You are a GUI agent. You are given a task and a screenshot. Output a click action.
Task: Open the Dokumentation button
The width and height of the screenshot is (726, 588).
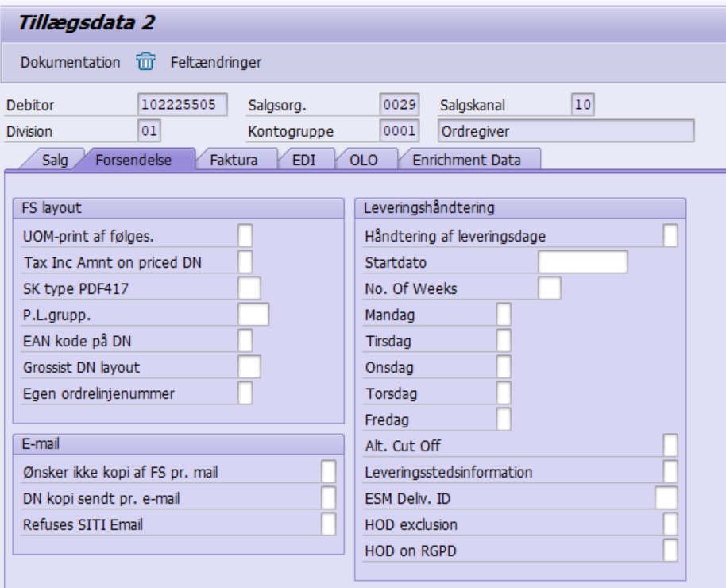71,62
